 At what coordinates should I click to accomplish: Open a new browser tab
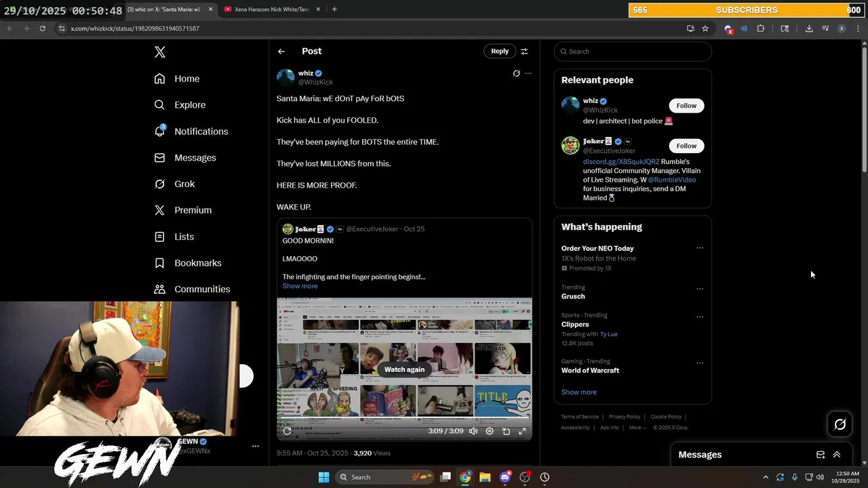coord(334,9)
